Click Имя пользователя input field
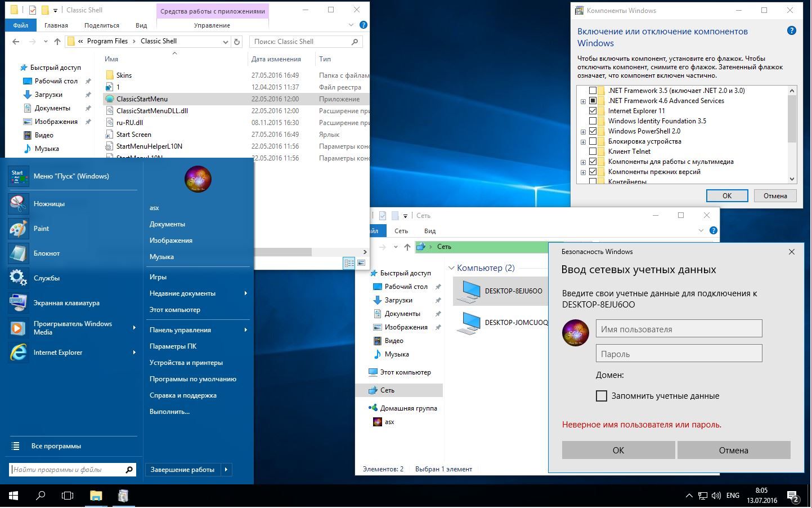 point(679,329)
